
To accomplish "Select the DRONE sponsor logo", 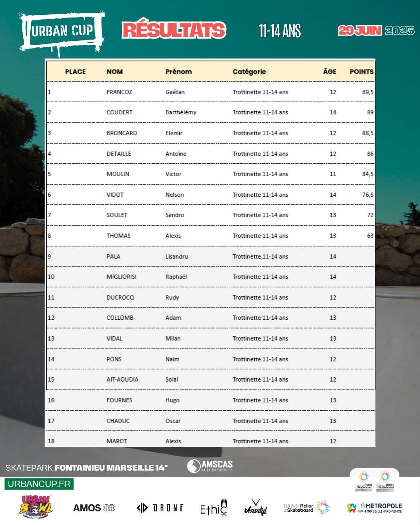I will point(160,508).
